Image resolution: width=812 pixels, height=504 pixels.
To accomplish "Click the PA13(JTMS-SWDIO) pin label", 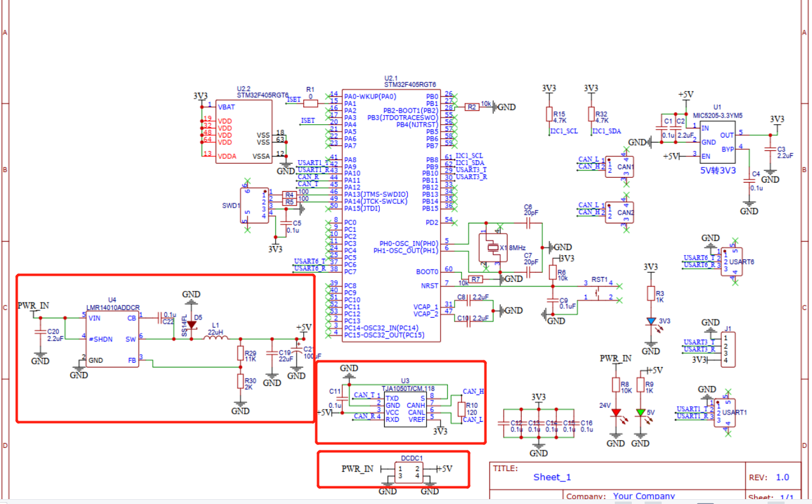I will click(x=376, y=194).
